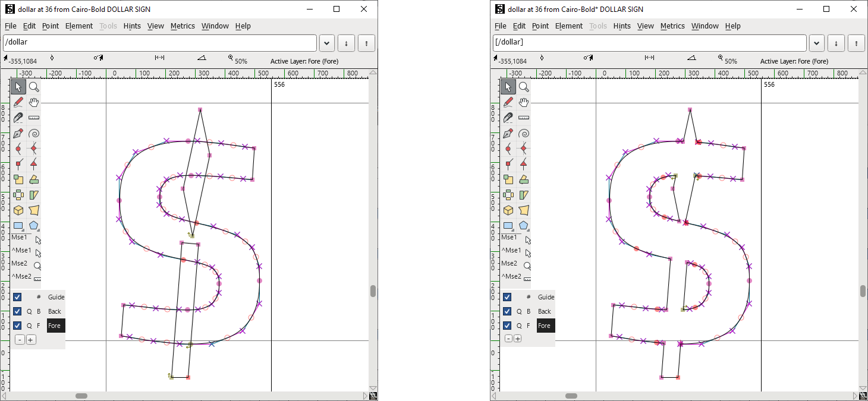
Task: Toggle Guide layer visibility in left window
Action: (17, 297)
